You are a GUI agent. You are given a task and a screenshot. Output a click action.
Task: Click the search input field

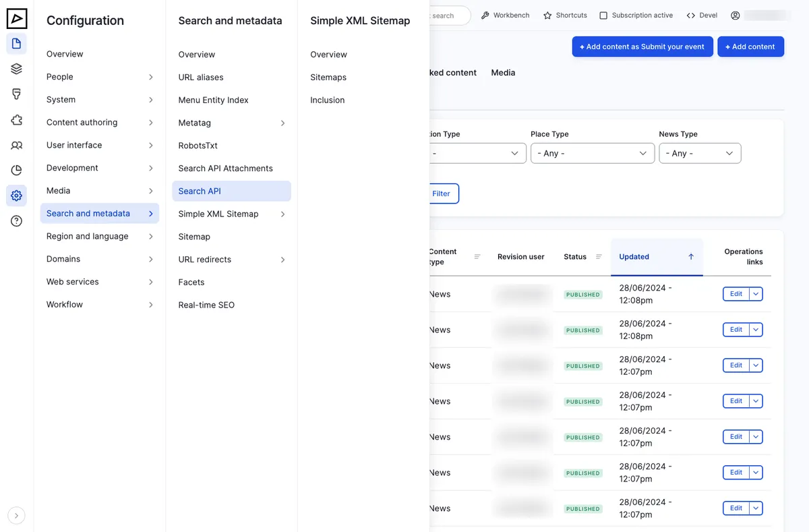450,16
